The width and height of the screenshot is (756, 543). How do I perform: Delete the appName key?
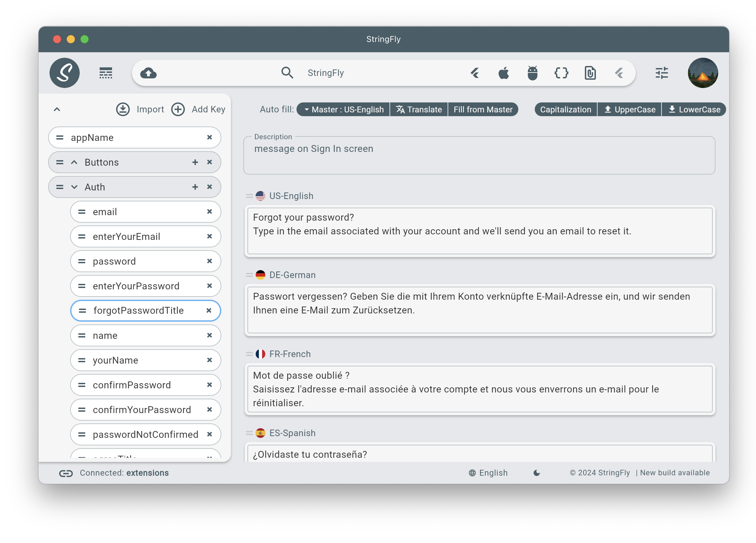pos(210,137)
